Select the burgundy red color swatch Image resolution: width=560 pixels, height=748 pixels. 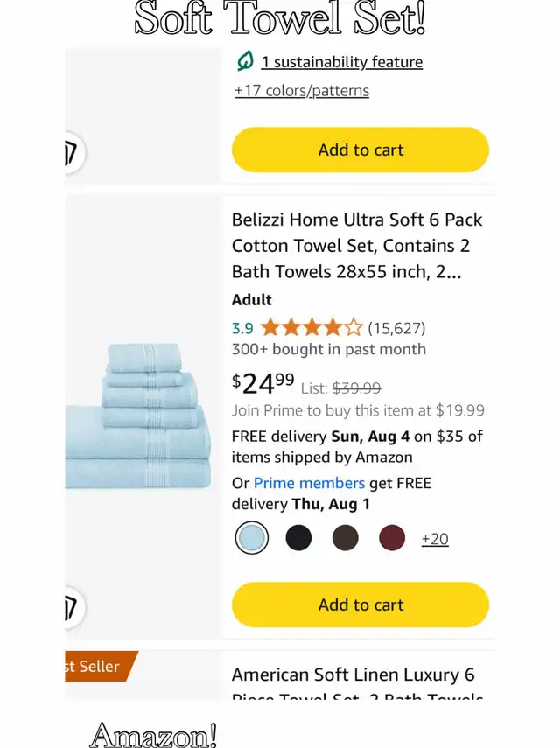[392, 538]
